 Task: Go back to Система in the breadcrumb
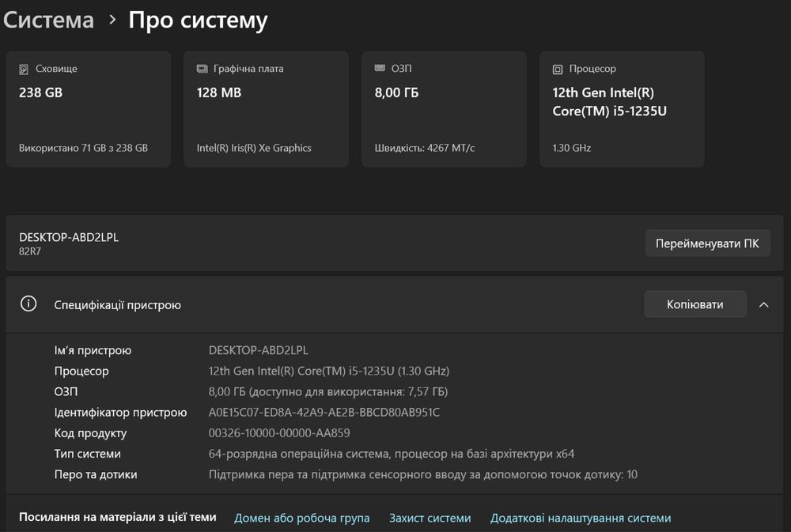tap(48, 21)
